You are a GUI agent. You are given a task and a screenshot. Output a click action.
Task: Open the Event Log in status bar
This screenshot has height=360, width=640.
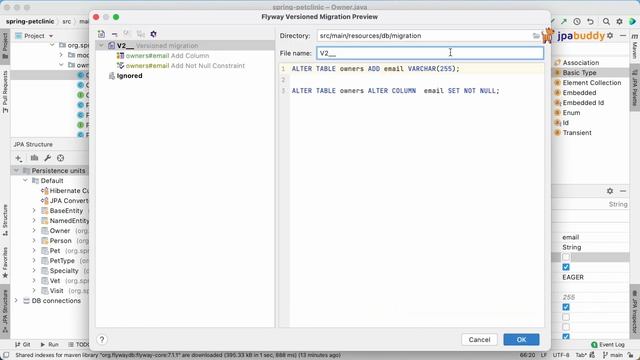point(608,344)
